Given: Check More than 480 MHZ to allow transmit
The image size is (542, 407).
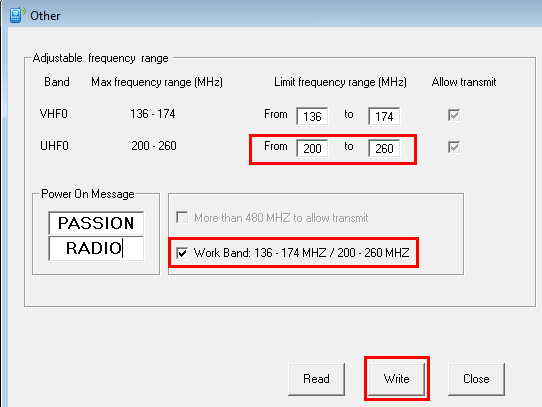Looking at the screenshot, I should 182,218.
